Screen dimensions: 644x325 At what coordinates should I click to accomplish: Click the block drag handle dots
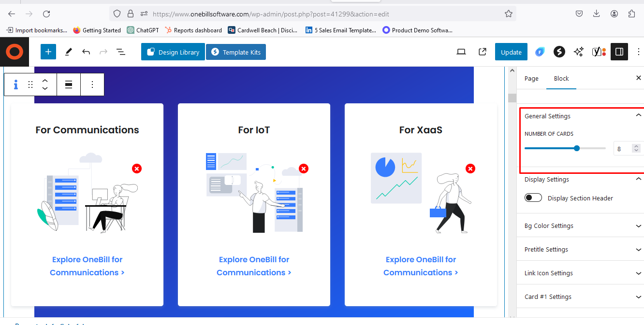(x=30, y=85)
